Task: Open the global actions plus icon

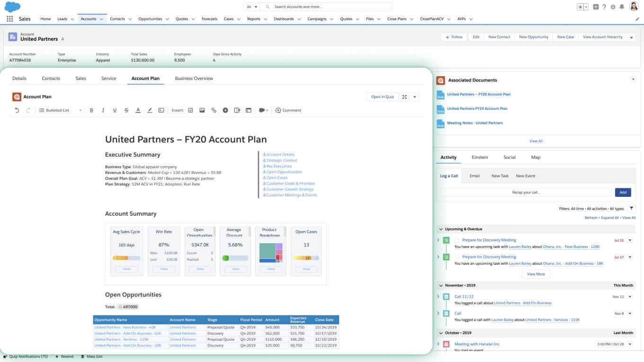Action: coord(596,7)
